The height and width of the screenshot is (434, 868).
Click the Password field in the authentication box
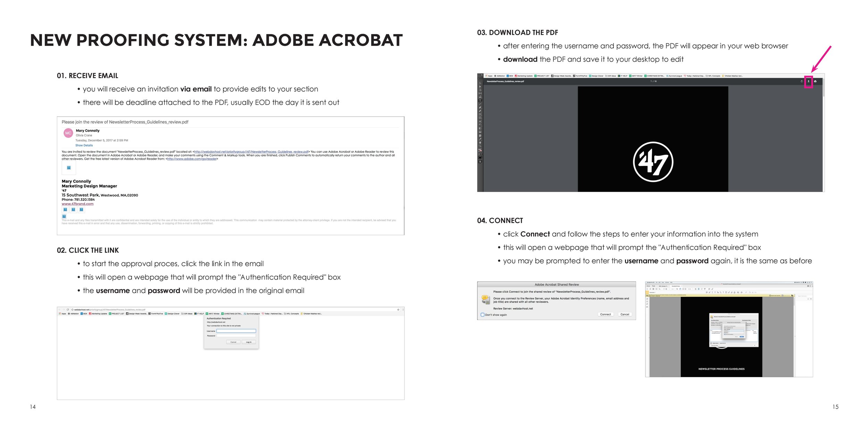point(236,336)
